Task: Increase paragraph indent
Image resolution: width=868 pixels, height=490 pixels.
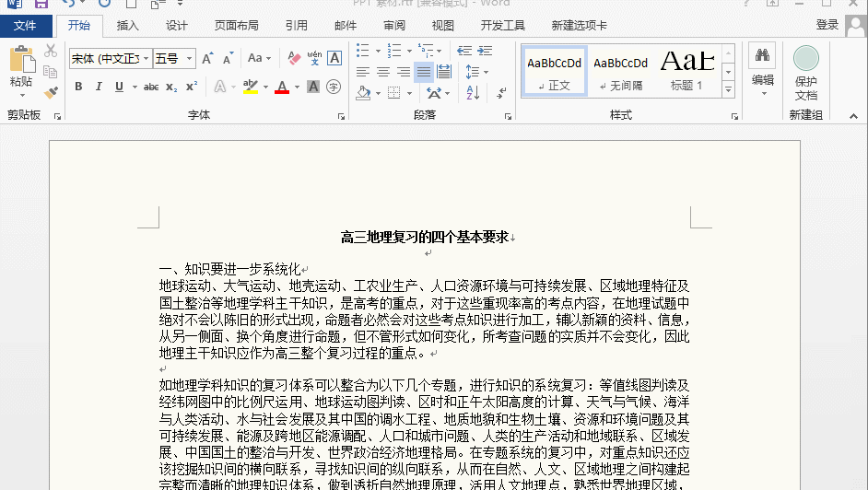Action: coord(484,51)
